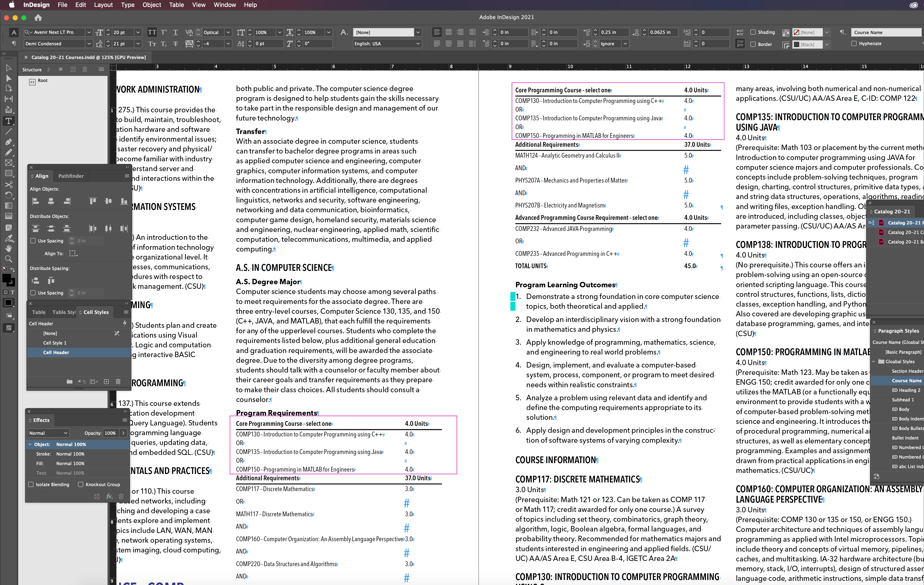Enable the Shading checkbox

753,32
